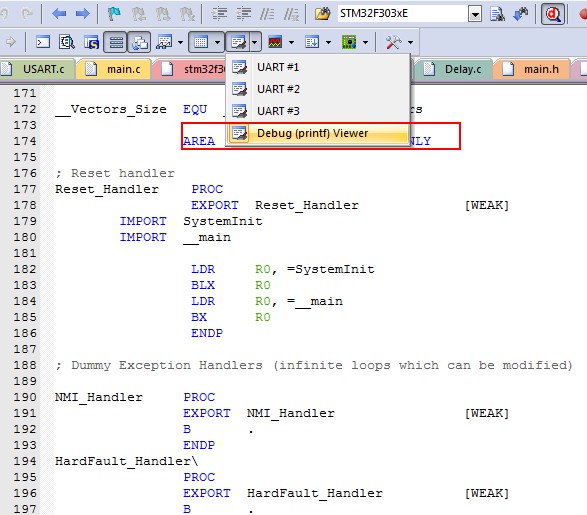Unindent the selected lines

pos(243,14)
